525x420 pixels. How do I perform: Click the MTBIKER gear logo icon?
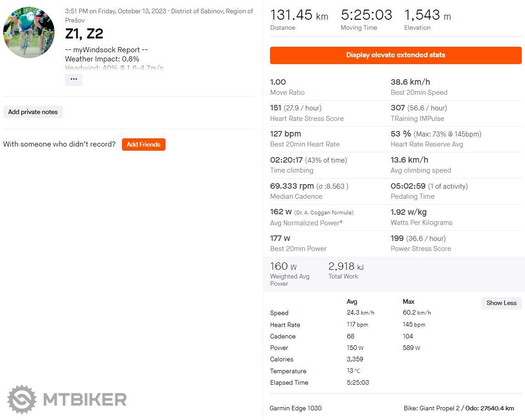pyautogui.click(x=22, y=399)
